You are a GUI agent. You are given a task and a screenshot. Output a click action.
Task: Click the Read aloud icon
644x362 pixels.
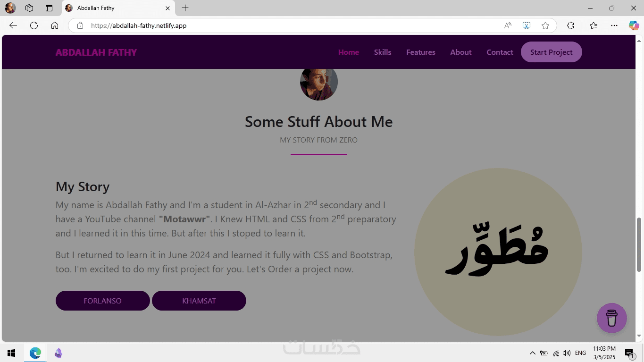[x=508, y=25]
